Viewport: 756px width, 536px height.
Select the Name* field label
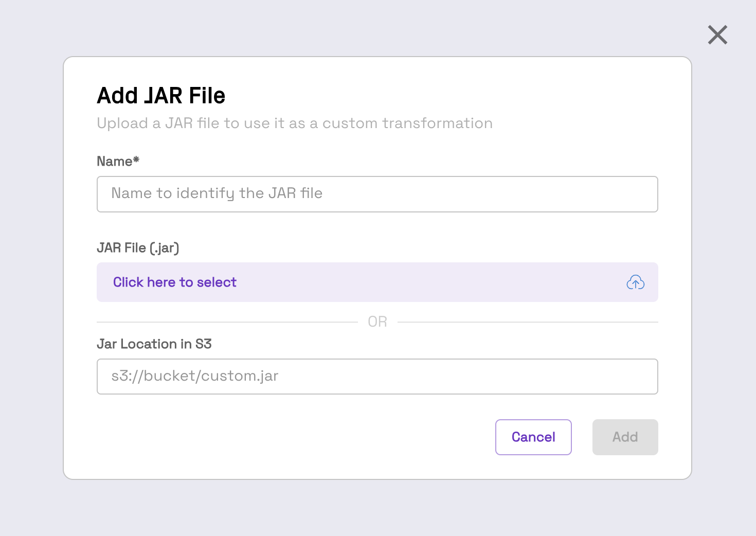pyautogui.click(x=118, y=162)
